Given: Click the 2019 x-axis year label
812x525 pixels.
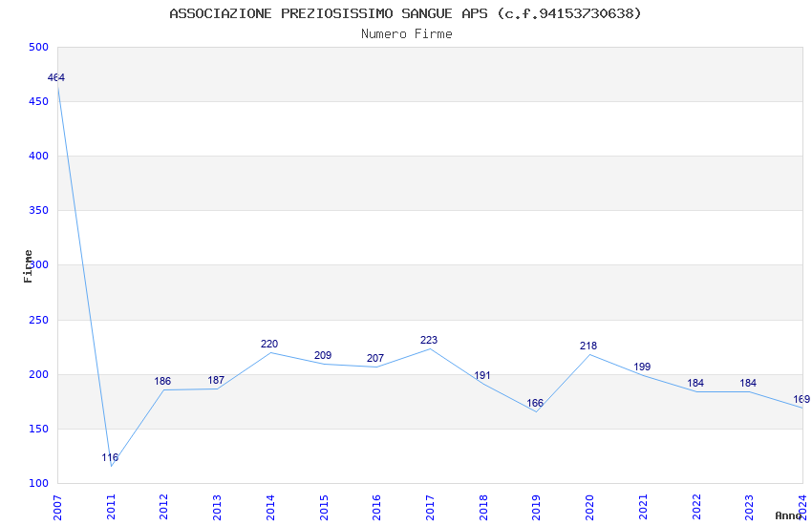Looking at the screenshot, I should coord(536,507).
